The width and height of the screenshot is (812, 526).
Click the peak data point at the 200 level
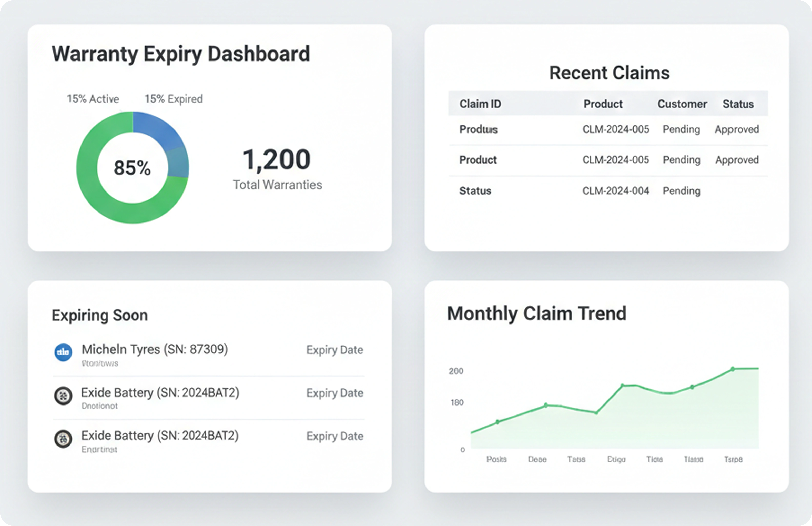coord(733,369)
